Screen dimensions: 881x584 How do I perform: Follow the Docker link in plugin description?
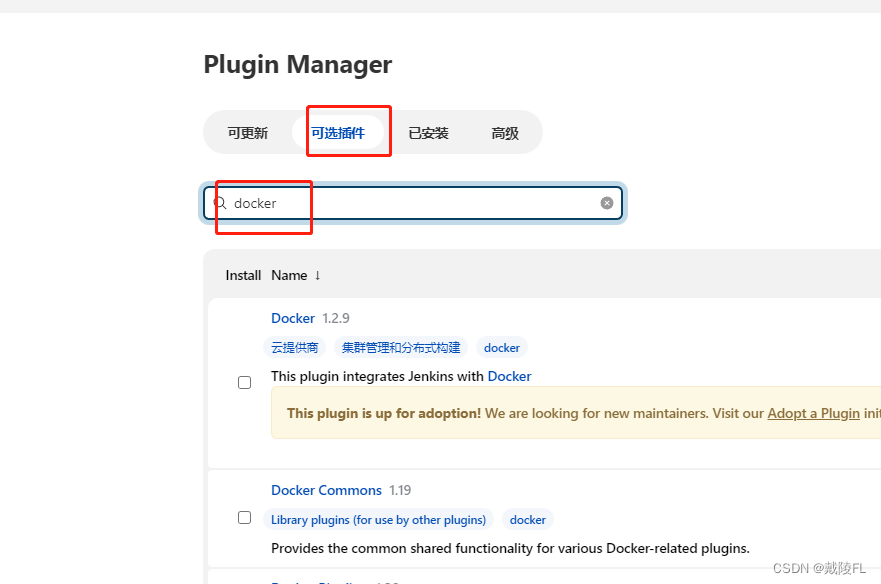(509, 376)
